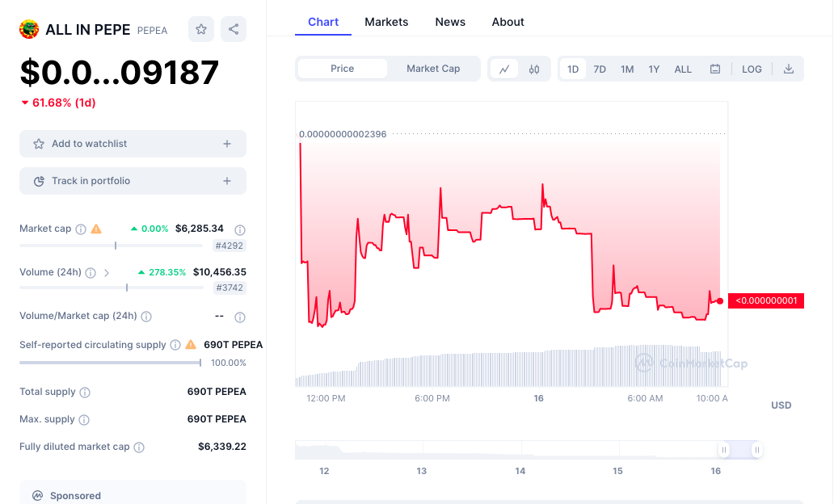The width and height of the screenshot is (834, 504).
Task: Click the circulating supply progress bar
Action: pos(110,363)
